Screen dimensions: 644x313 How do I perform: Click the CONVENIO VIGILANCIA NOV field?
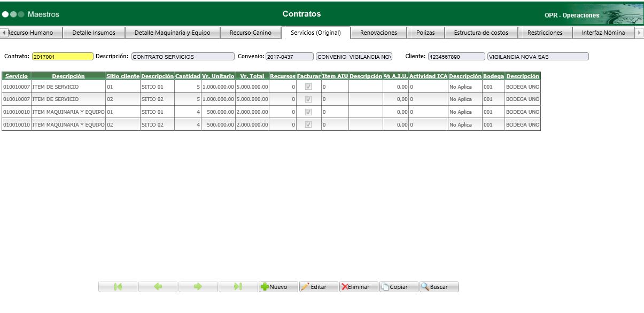coord(354,57)
